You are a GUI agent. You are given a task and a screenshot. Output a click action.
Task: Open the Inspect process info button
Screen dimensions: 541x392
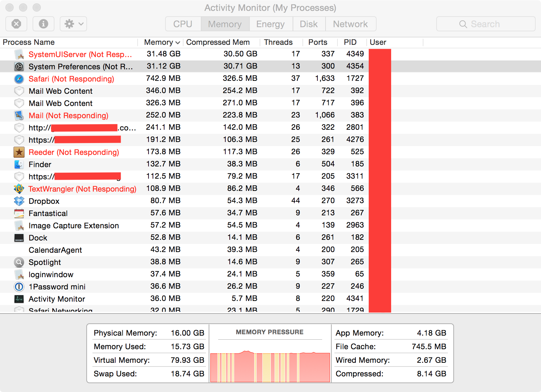tap(43, 24)
